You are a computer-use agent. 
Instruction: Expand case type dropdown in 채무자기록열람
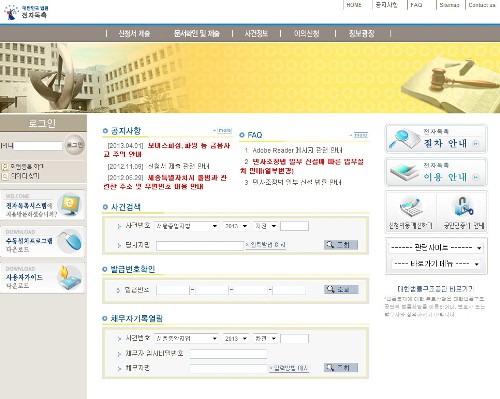(x=265, y=338)
